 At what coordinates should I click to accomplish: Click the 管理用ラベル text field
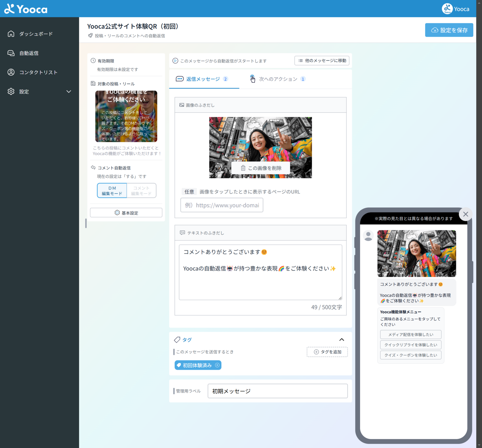(x=277, y=391)
